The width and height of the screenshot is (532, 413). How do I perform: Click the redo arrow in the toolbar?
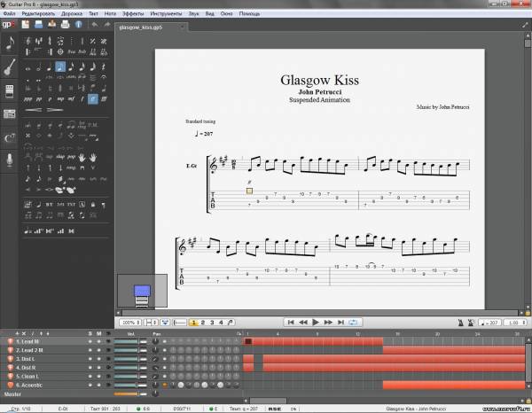click(x=107, y=25)
